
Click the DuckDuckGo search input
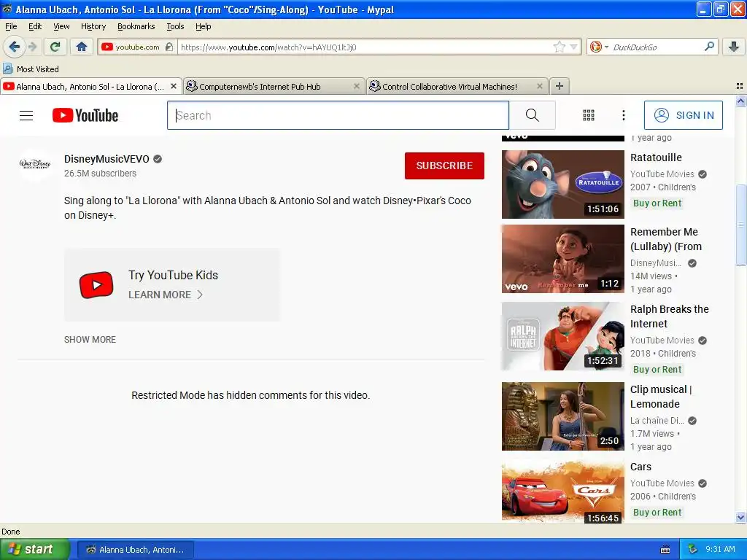657,47
